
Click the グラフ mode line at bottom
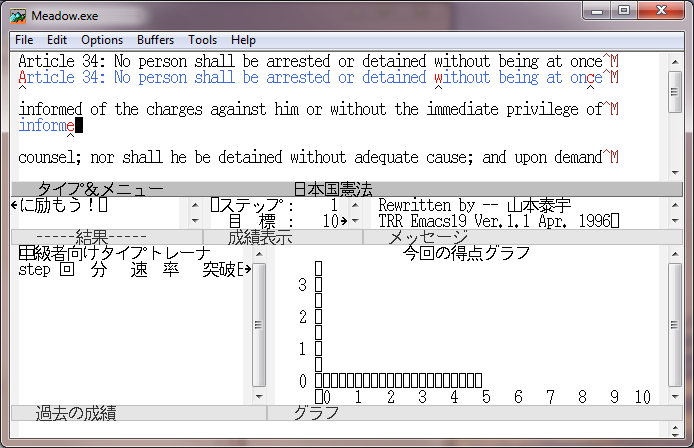point(316,412)
